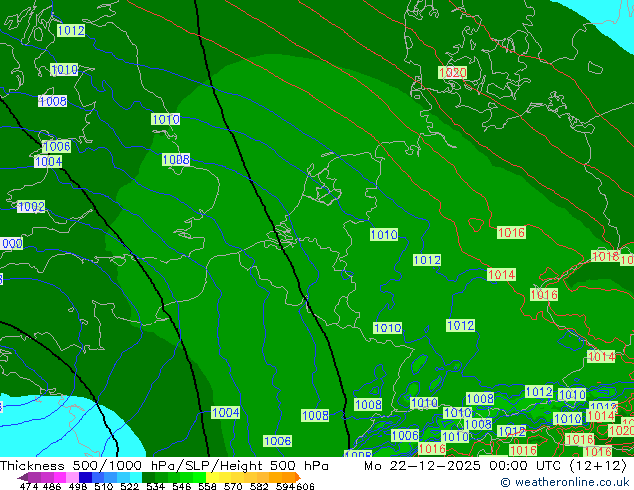This screenshot has height=490, width=634.
Task: Click the legend value 510
Action: click(x=104, y=486)
